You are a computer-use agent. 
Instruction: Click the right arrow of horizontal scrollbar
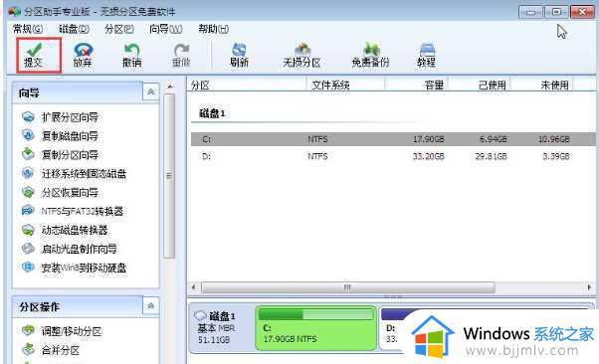(x=589, y=286)
